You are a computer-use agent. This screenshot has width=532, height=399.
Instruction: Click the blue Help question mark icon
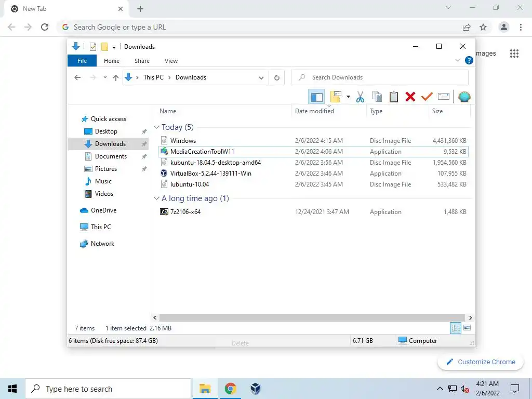(469, 60)
